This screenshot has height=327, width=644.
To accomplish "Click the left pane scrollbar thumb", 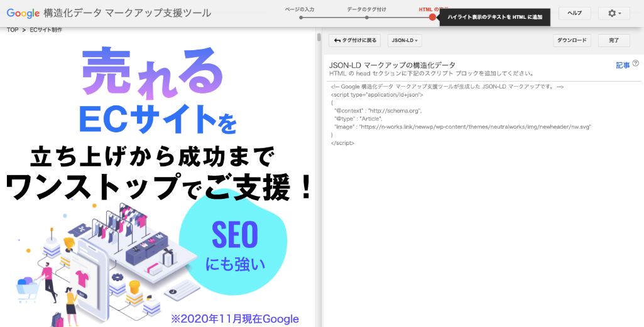I will (319, 37).
